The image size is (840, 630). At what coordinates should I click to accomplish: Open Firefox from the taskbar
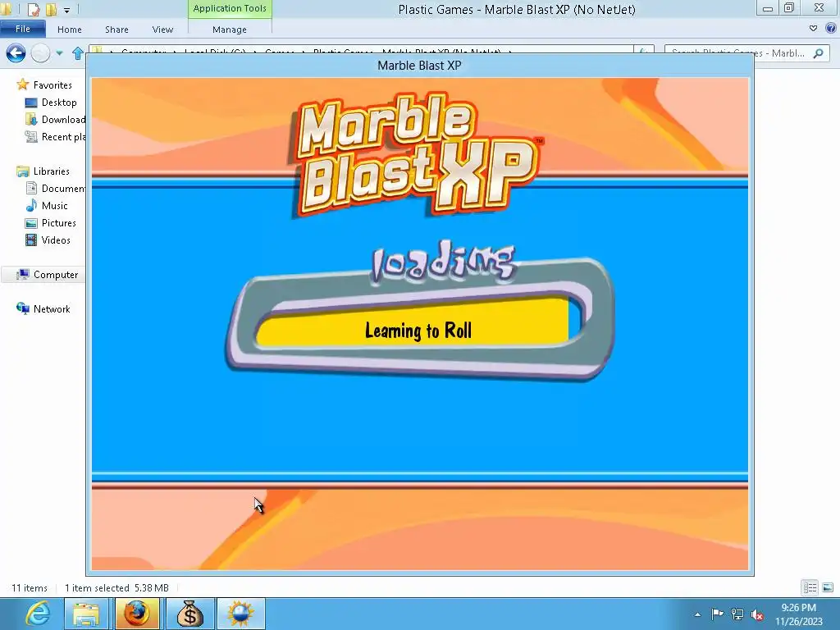point(137,614)
